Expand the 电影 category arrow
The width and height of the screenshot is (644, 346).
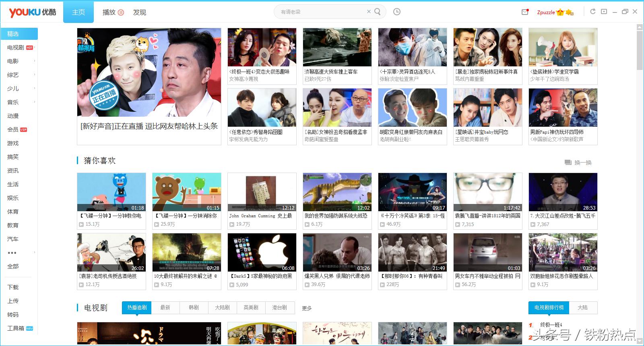coord(35,61)
